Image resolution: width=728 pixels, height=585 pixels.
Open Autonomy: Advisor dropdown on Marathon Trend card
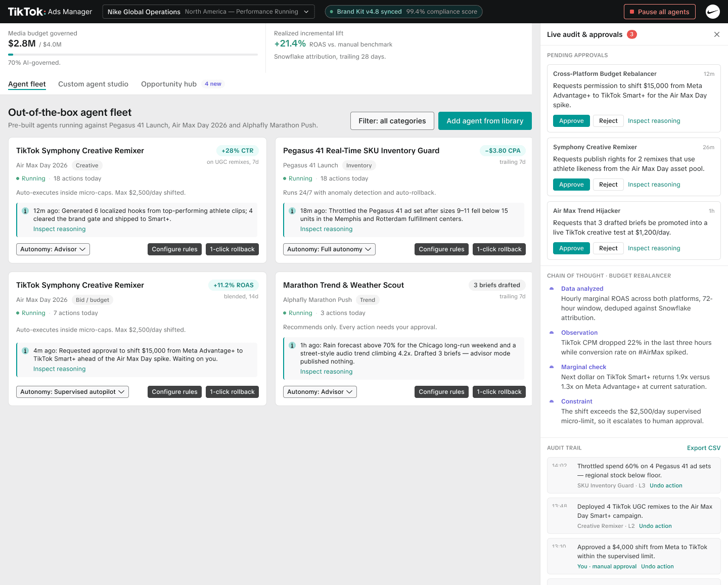pyautogui.click(x=320, y=392)
